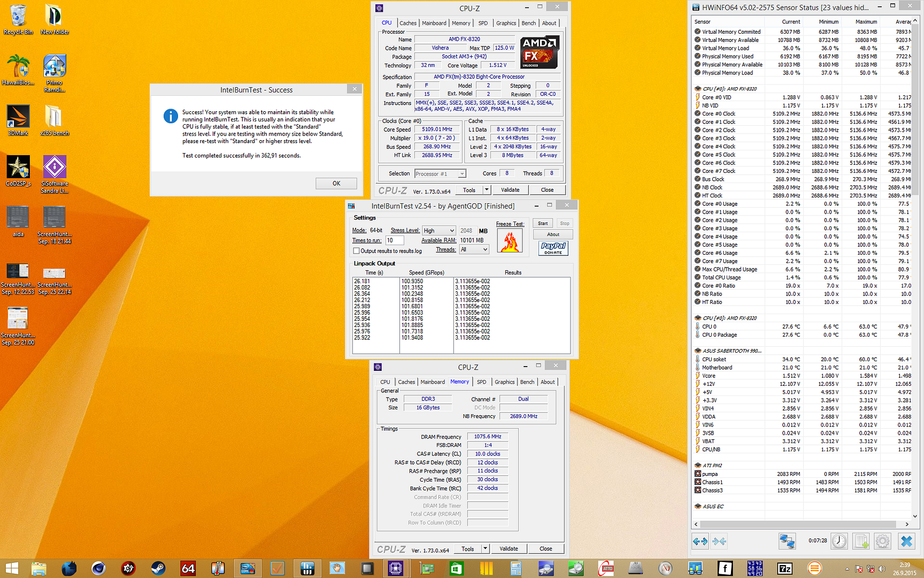Open the 3DMark desktop shortcut
This screenshot has width=924, height=578.
click(x=18, y=120)
